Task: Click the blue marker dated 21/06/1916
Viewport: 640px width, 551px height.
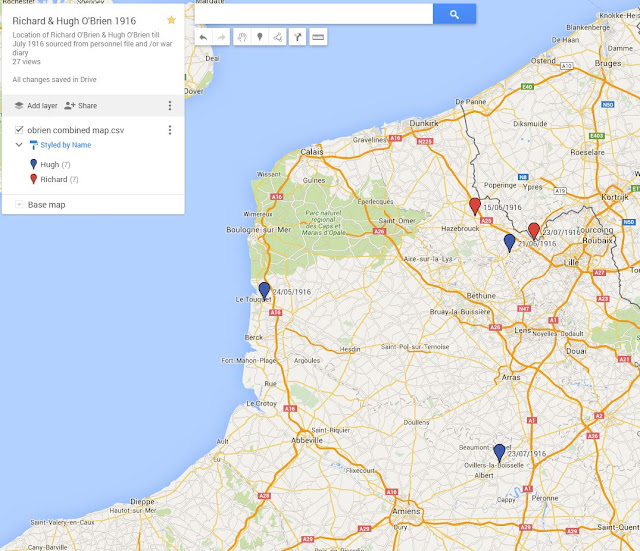Action: 509,242
